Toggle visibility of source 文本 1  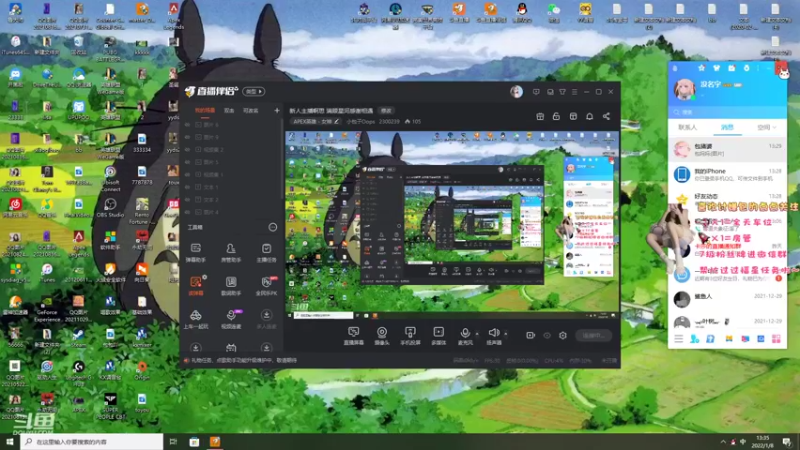[x=187, y=187]
